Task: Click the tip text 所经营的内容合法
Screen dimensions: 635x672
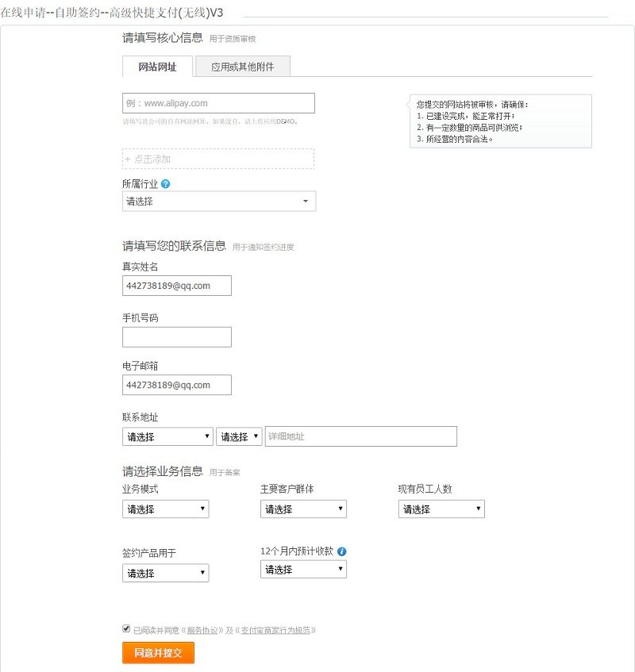Action: pos(459,140)
